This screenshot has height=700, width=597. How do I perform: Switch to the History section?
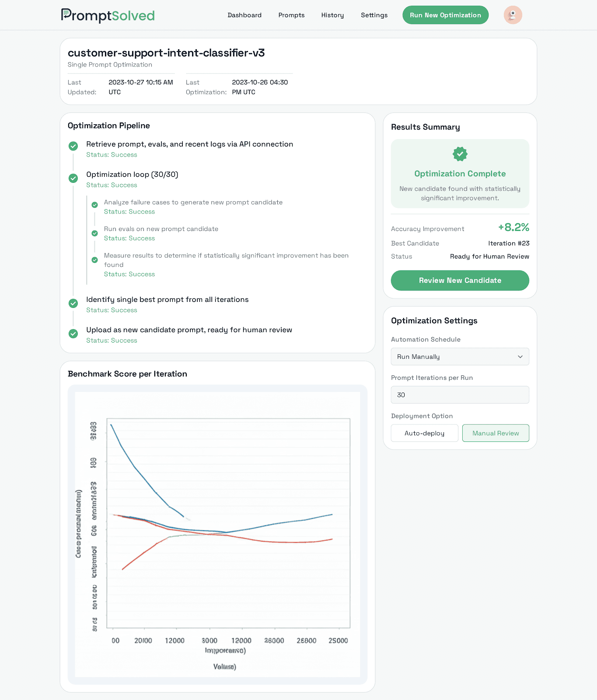(x=332, y=15)
